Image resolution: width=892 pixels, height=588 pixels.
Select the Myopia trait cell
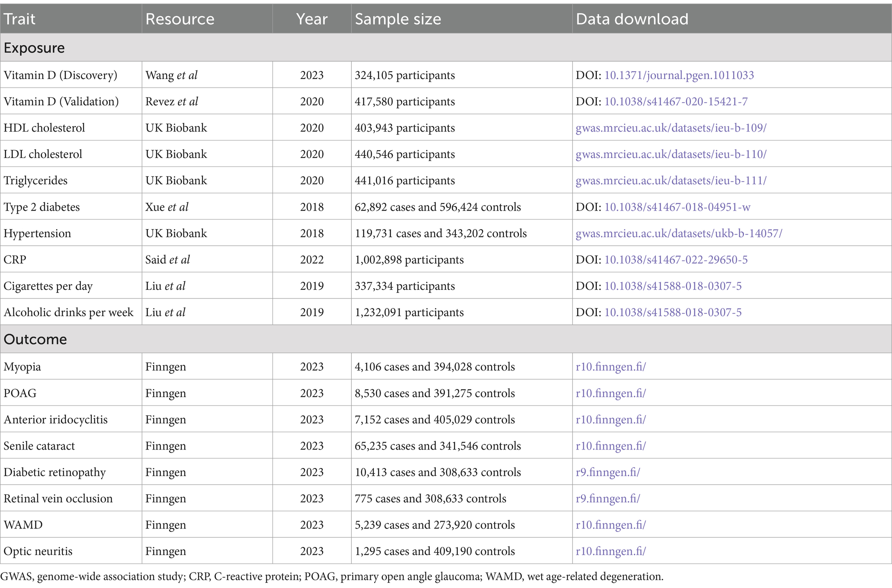[71, 367]
